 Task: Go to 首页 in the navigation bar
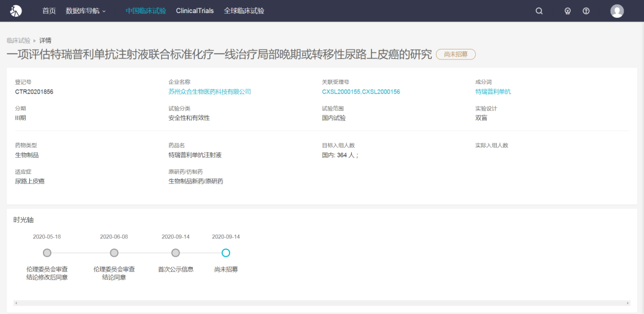click(x=49, y=11)
